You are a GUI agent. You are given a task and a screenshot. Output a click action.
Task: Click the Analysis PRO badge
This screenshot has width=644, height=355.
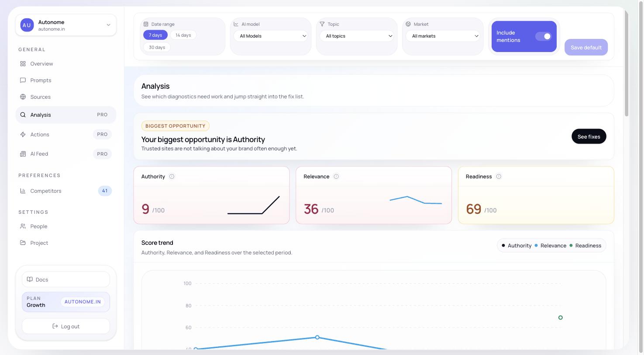coord(102,115)
